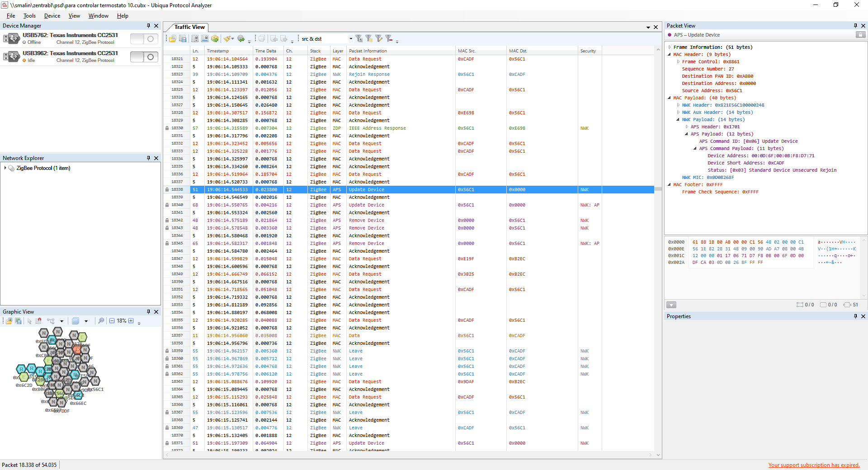Click the node layout icon in Graphic View toolbar
Viewport: 868px width, 470px height.
pyautogui.click(x=51, y=321)
